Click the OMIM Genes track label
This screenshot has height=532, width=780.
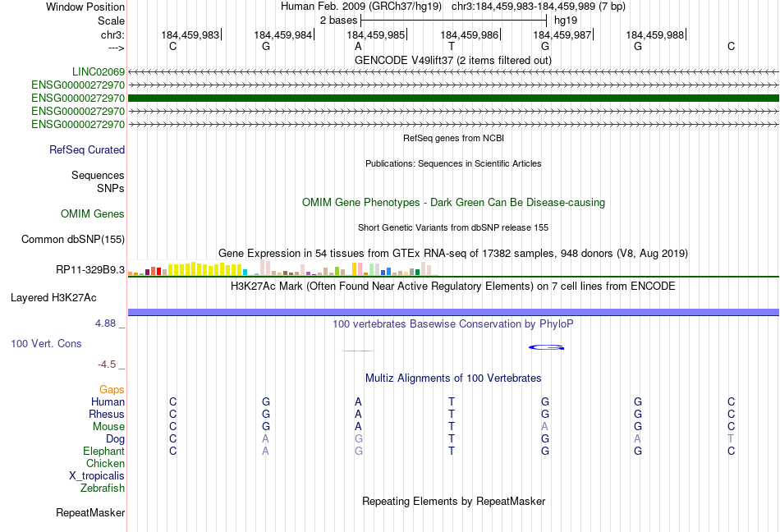93,213
